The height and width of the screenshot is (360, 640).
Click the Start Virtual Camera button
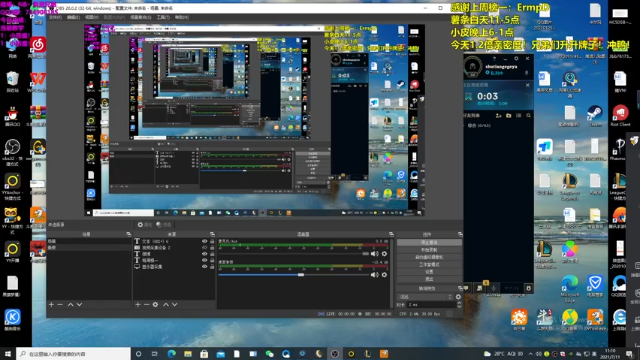(x=429, y=257)
